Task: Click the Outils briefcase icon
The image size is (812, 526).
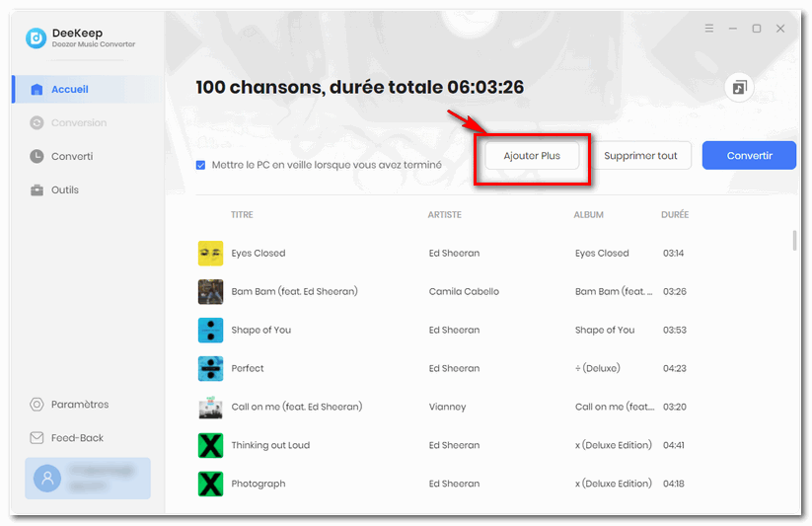Action: click(37, 190)
